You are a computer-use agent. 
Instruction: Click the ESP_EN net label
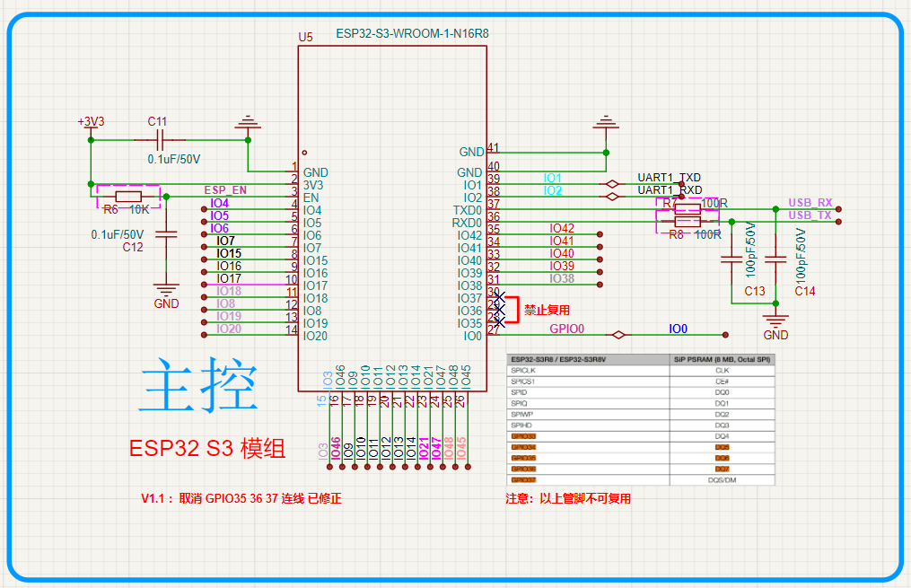225,190
